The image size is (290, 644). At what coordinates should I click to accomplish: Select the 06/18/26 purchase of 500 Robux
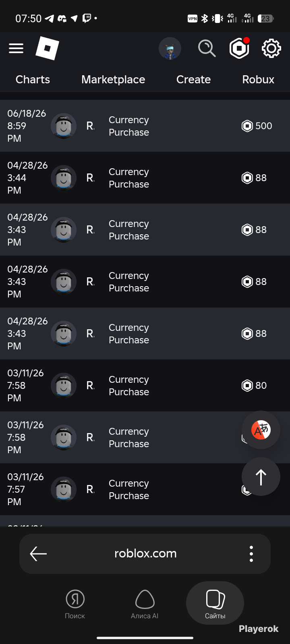point(145,126)
